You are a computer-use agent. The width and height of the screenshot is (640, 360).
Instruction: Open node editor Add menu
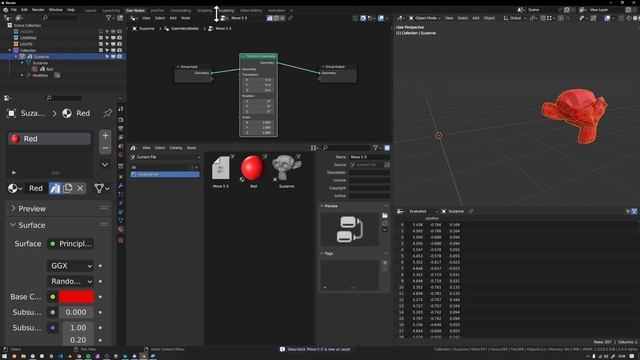[x=173, y=18]
